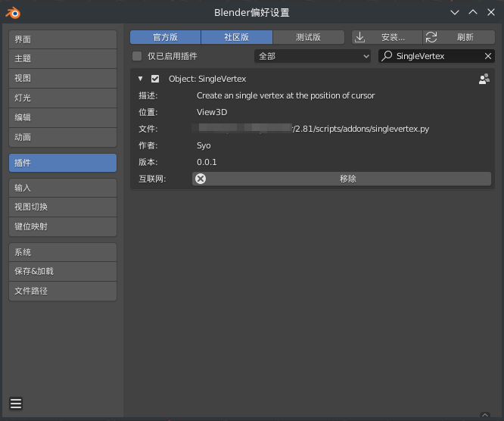Click 移除 to remove the add-on
This screenshot has width=504, height=421.
[x=342, y=179]
